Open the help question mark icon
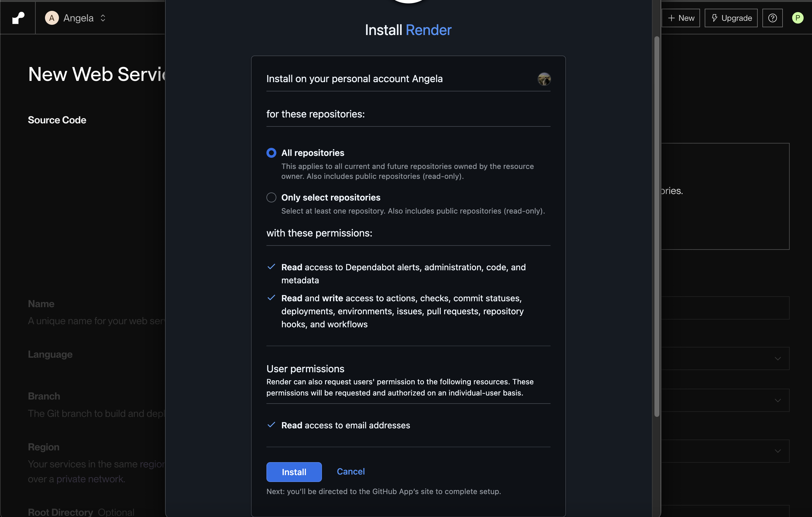 pos(772,18)
